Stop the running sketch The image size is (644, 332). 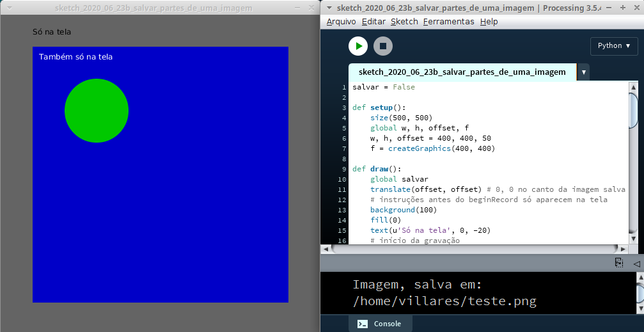coord(383,46)
